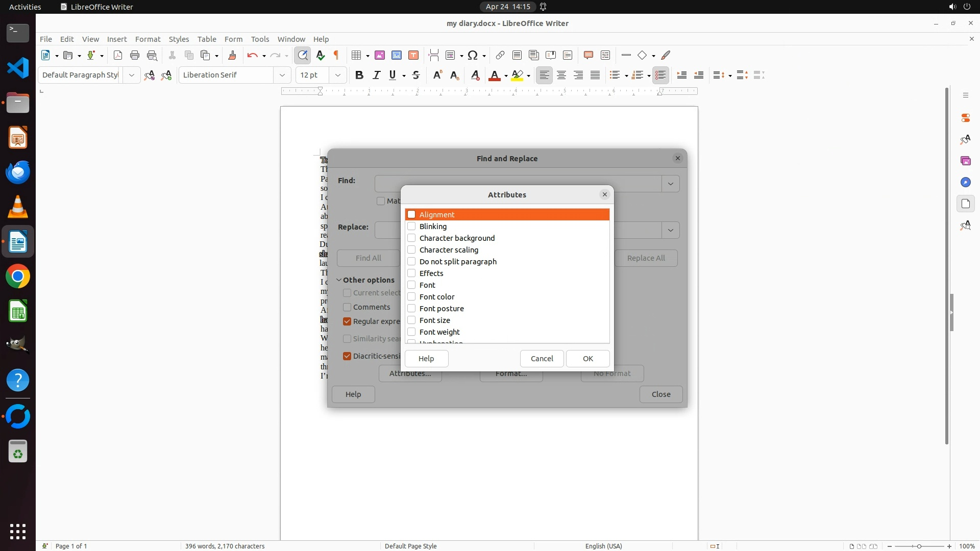Open the paragraph style dropdown arrow

tap(131, 75)
